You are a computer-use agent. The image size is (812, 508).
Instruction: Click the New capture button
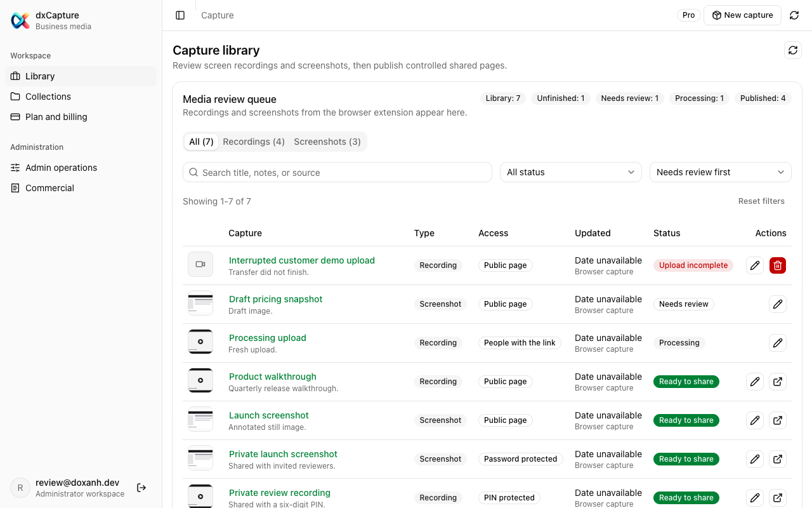pos(742,15)
